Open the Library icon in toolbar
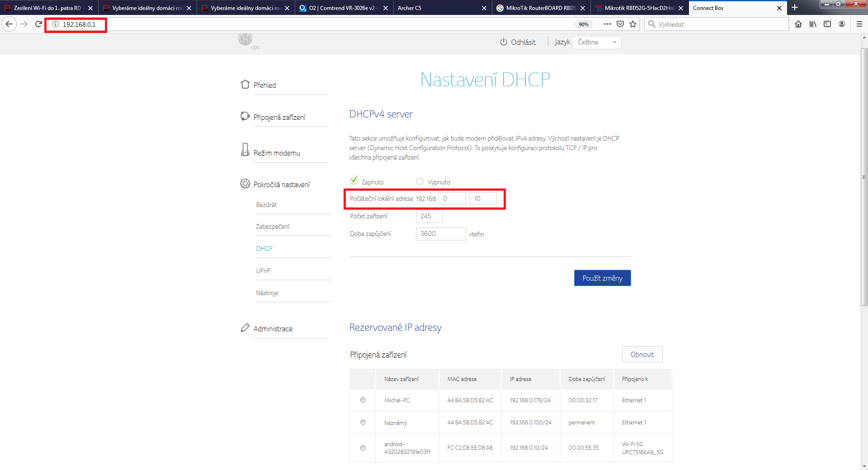Image resolution: width=868 pixels, height=470 pixels. point(813,24)
